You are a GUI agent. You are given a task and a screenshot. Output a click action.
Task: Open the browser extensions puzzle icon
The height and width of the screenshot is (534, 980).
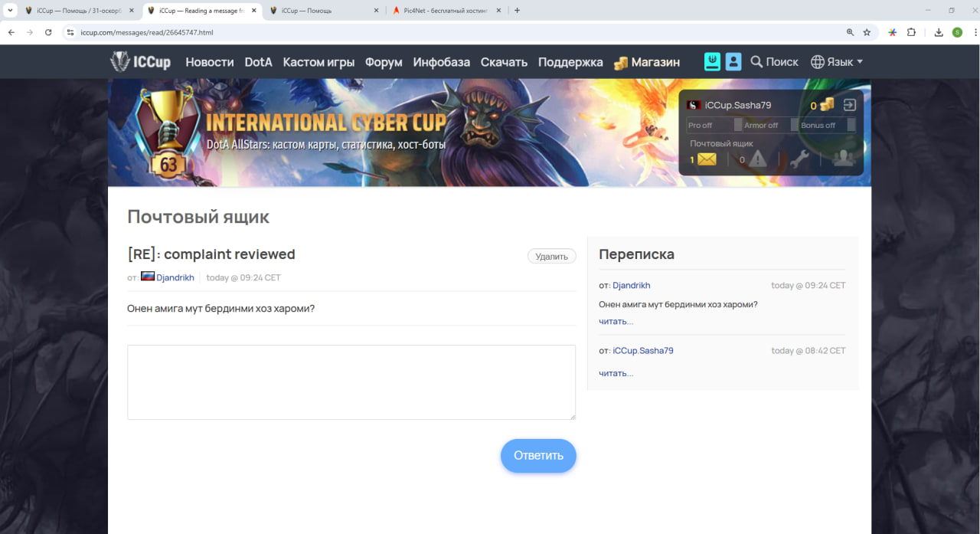click(x=911, y=32)
